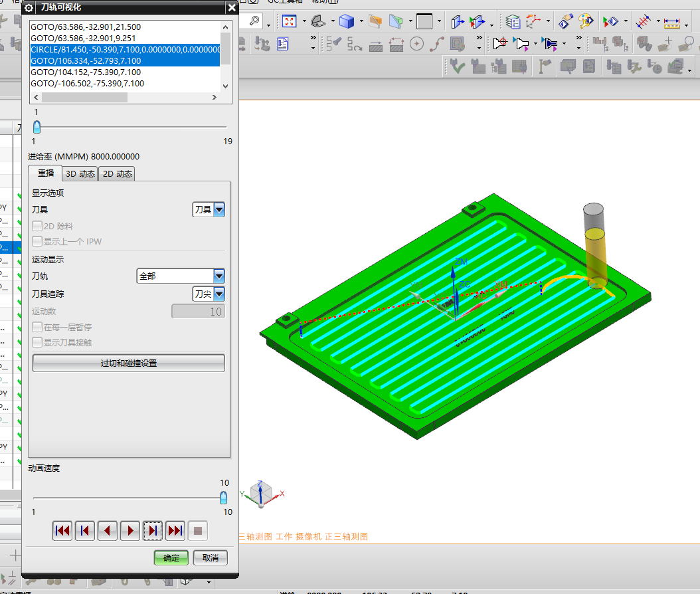The width and height of the screenshot is (700, 594).
Task: Open Layer Settings stacked-sheets icon
Action: coord(513,21)
